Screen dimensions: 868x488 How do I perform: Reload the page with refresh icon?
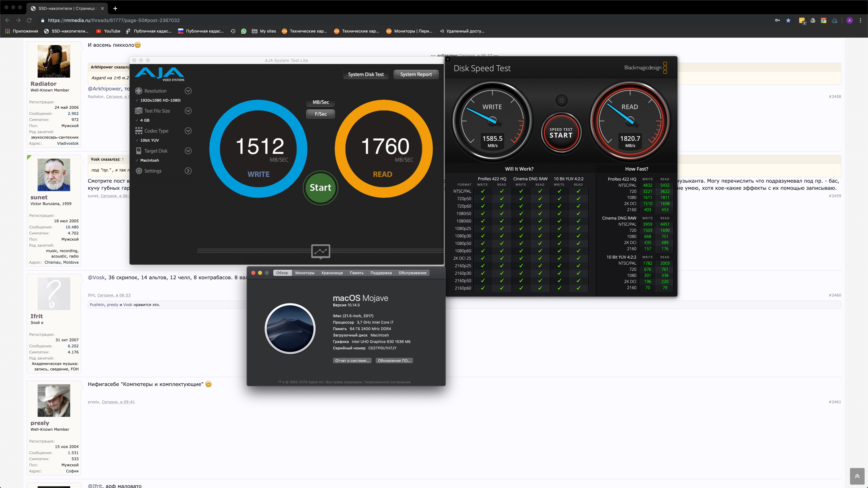point(29,21)
